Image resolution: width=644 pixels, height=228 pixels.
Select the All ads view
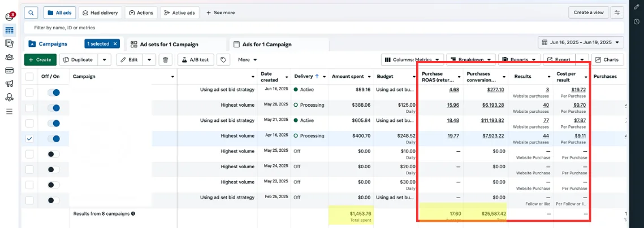(x=59, y=13)
